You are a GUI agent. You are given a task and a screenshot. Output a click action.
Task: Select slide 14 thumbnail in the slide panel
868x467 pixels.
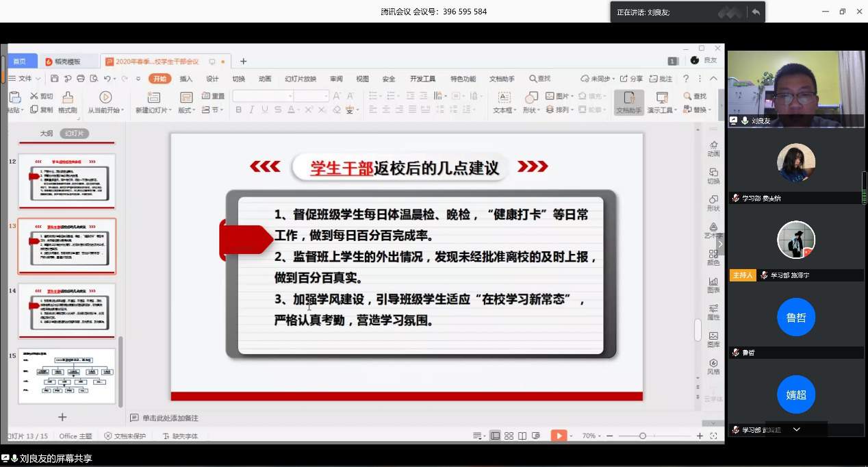pos(67,310)
